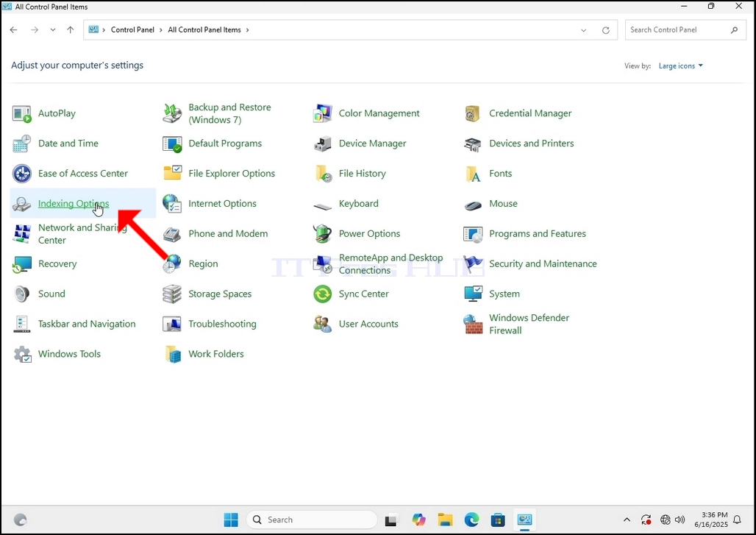The image size is (756, 535).
Task: Expand chevron after All Control Panel Items
Action: point(247,30)
